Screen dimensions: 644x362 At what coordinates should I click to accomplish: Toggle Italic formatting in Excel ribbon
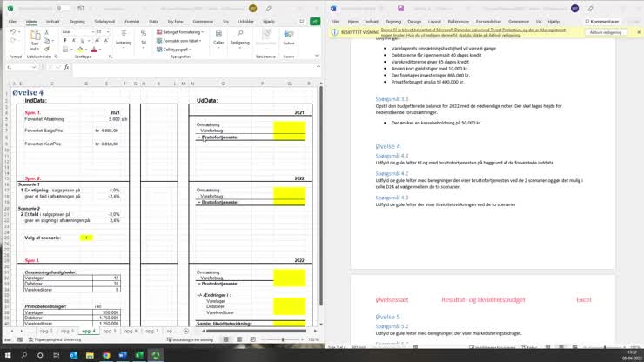[x=73, y=40]
